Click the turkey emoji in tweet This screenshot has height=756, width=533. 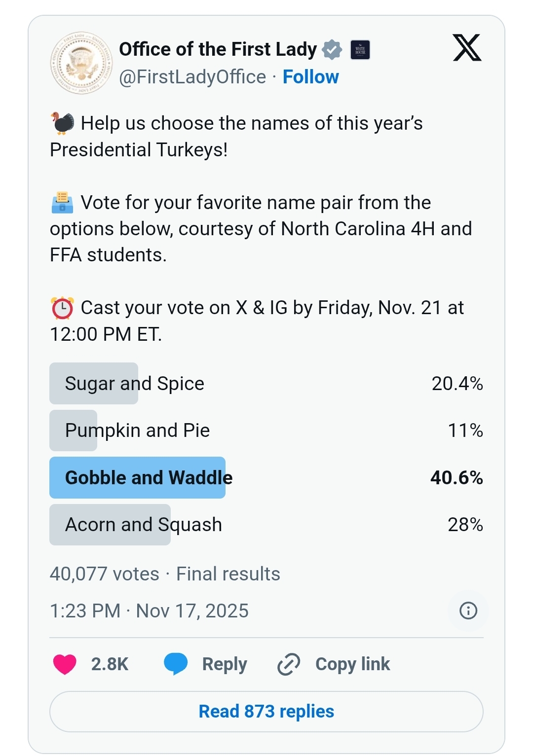click(x=63, y=123)
